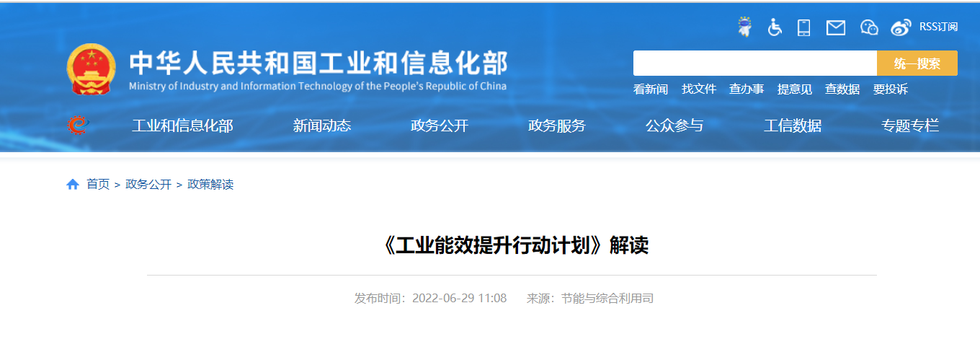
Task: Click the ministry name 中华人民共和国工业和信息化部 header
Action: tap(318, 63)
